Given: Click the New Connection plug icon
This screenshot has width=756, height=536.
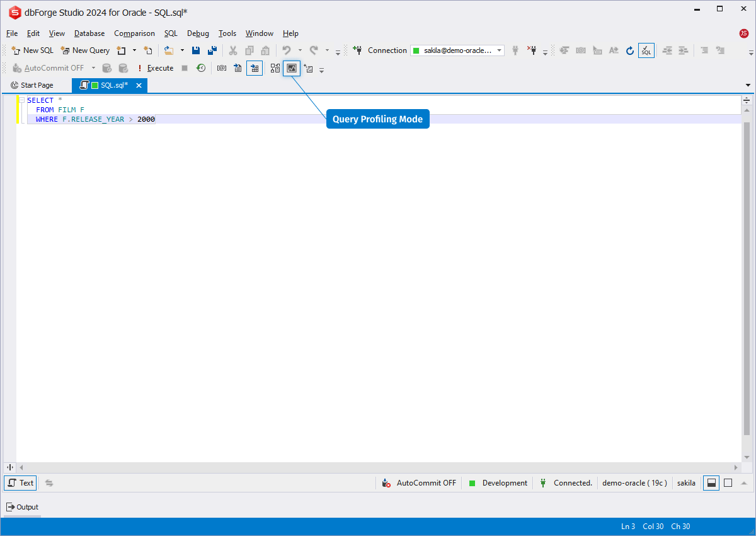Looking at the screenshot, I should tap(357, 50).
